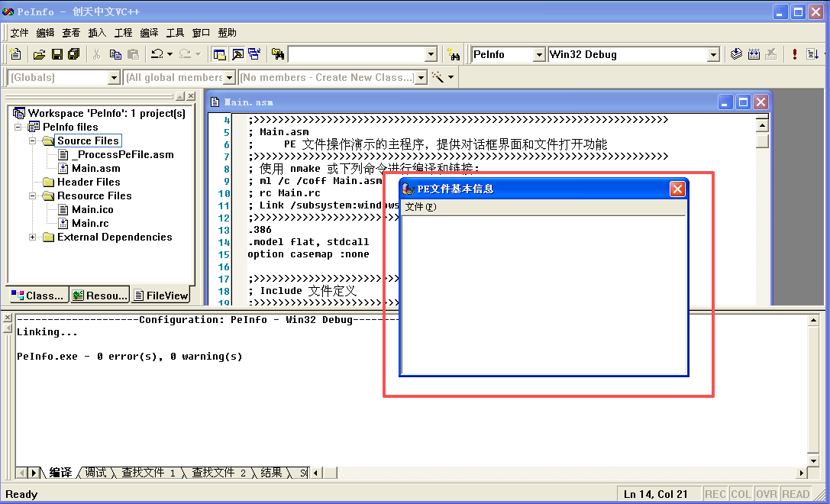Click in the Find text input field
The image size is (830, 504).
pos(357,54)
